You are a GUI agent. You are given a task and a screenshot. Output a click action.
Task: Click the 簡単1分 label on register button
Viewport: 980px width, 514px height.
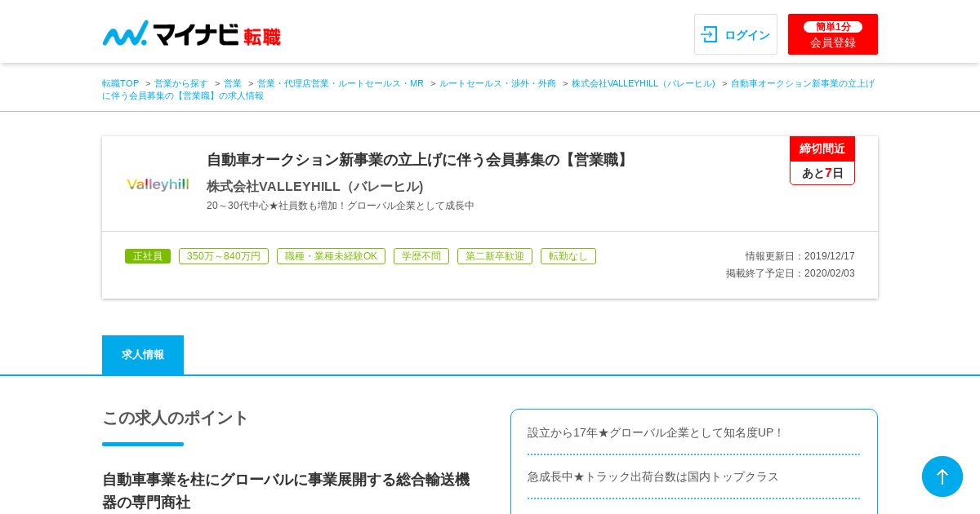833,27
